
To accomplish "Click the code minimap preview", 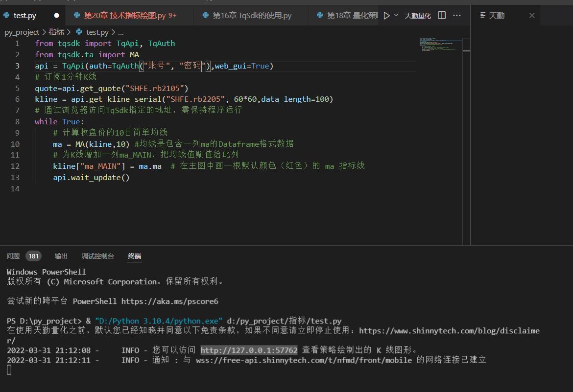I will click(x=440, y=44).
